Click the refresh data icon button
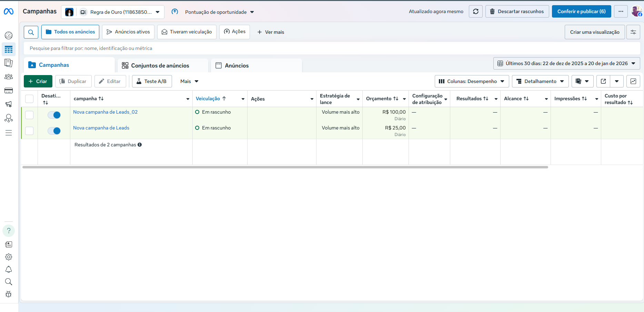Viewport: 644px width, 312px height. click(x=475, y=11)
